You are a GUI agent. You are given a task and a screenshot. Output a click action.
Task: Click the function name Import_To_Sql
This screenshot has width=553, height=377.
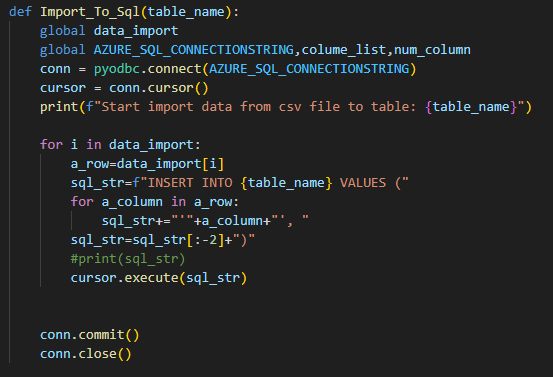click(90, 12)
